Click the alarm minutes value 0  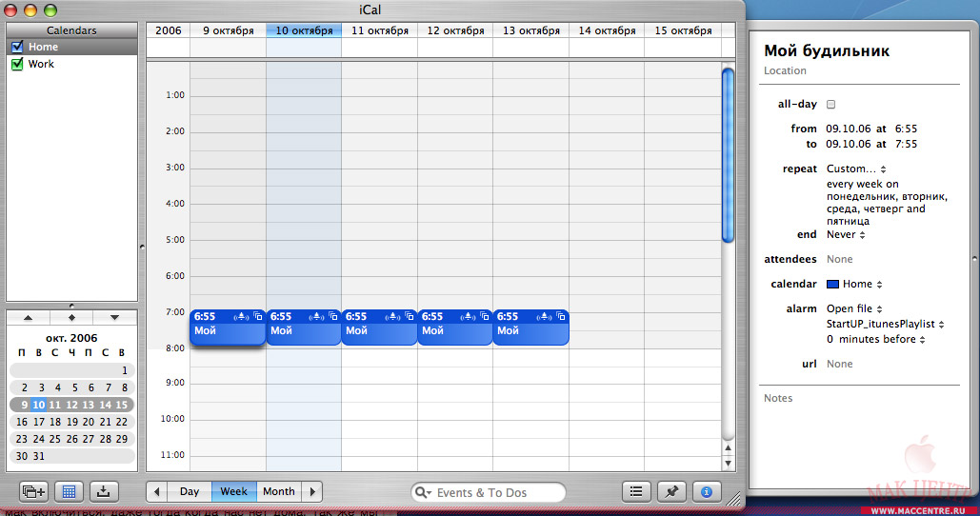pyautogui.click(x=830, y=339)
